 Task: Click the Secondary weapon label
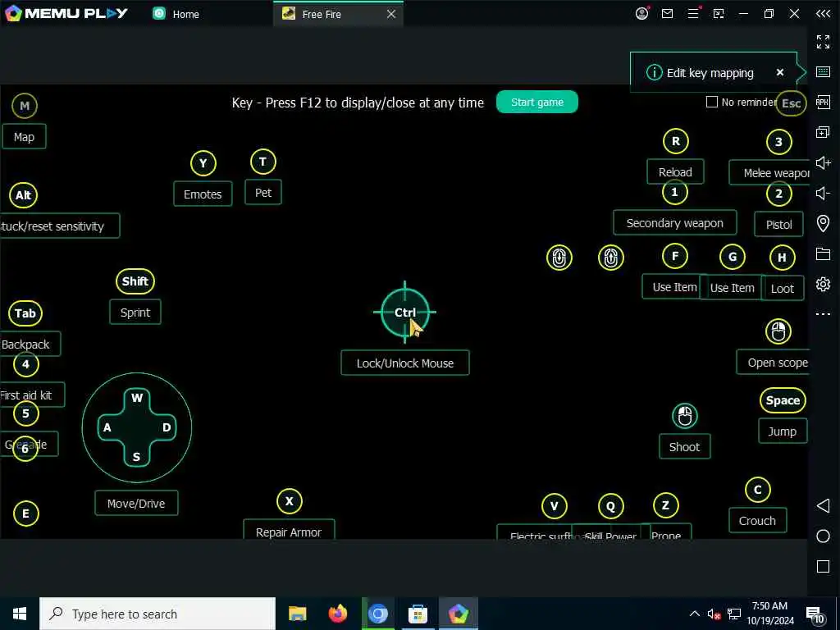coord(675,223)
